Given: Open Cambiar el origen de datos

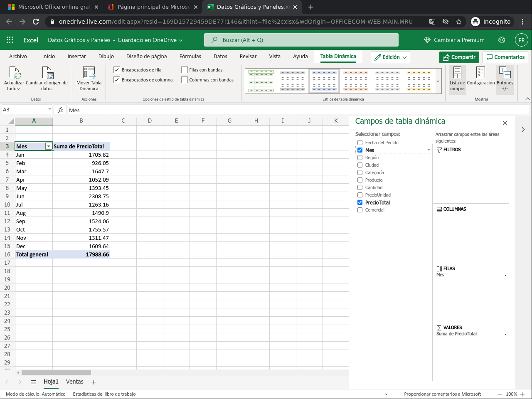Looking at the screenshot, I should click(47, 73).
